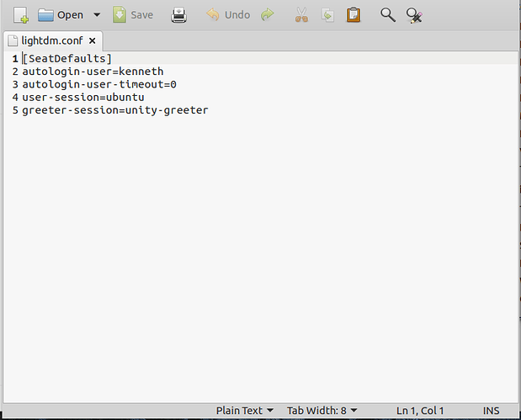
Task: Place cursor on the autologin-user=kenneth line
Action: click(93, 72)
